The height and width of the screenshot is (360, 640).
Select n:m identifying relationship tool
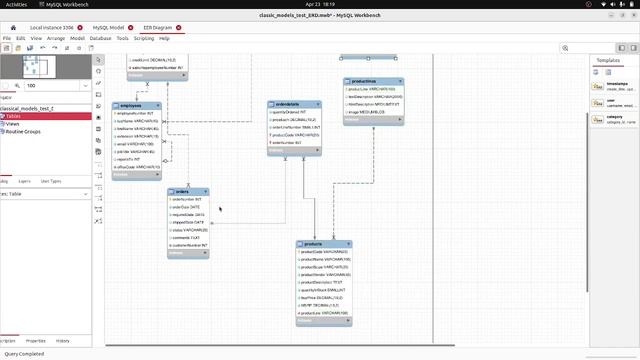tap(98, 209)
